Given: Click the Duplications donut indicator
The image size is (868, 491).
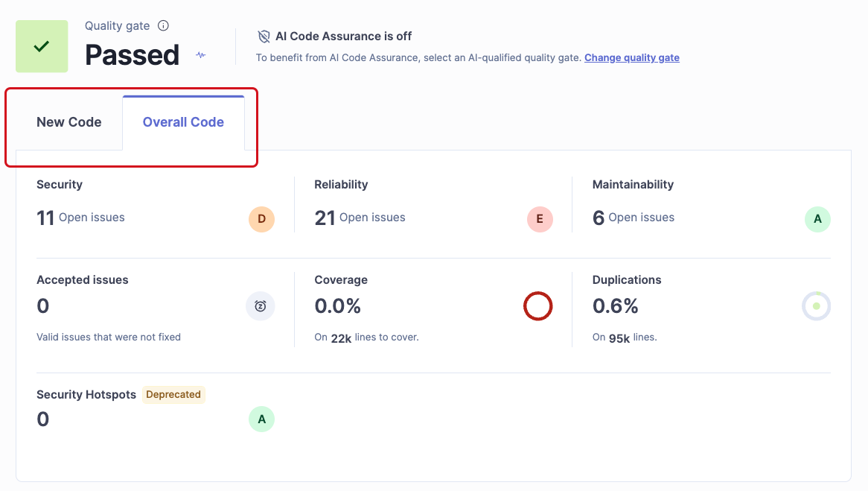Looking at the screenshot, I should point(817,306).
